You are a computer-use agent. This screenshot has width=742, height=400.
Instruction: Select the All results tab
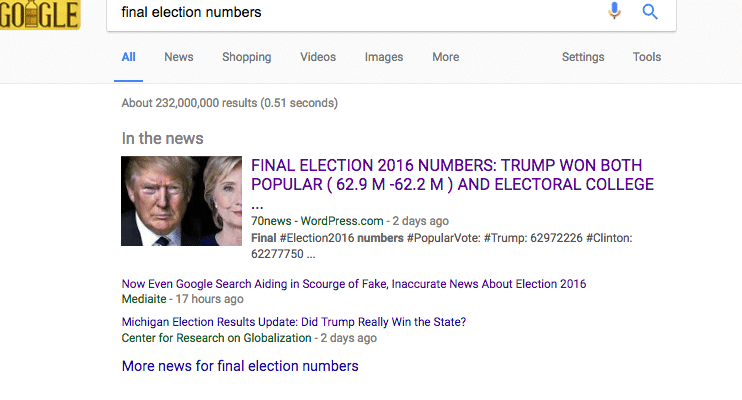click(x=128, y=57)
